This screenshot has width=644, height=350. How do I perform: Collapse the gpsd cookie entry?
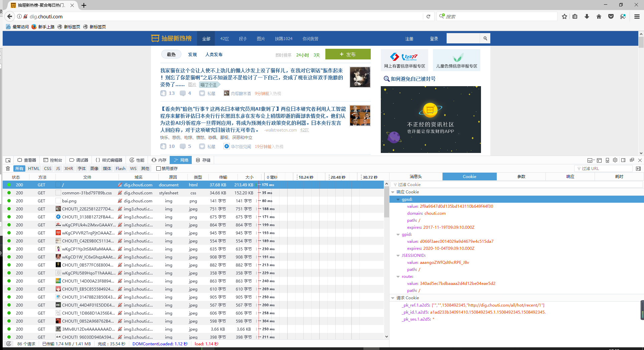[398, 199]
